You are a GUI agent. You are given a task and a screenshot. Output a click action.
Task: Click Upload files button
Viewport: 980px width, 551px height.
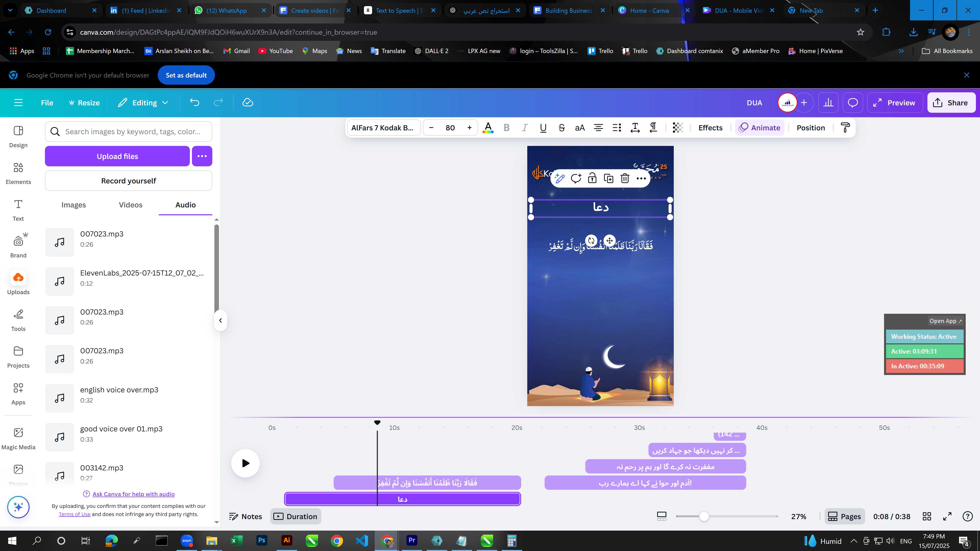coord(117,156)
